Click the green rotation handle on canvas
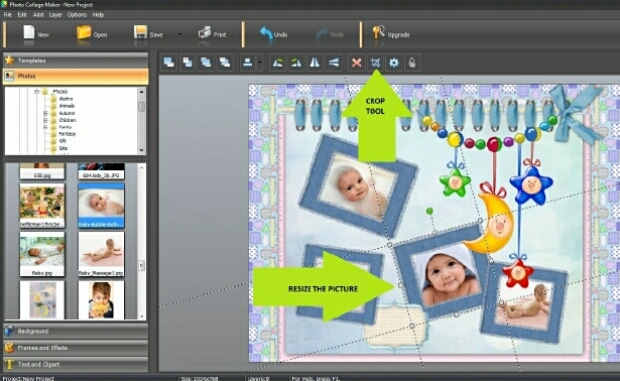Image resolution: width=620 pixels, height=381 pixels. pyautogui.click(x=429, y=211)
